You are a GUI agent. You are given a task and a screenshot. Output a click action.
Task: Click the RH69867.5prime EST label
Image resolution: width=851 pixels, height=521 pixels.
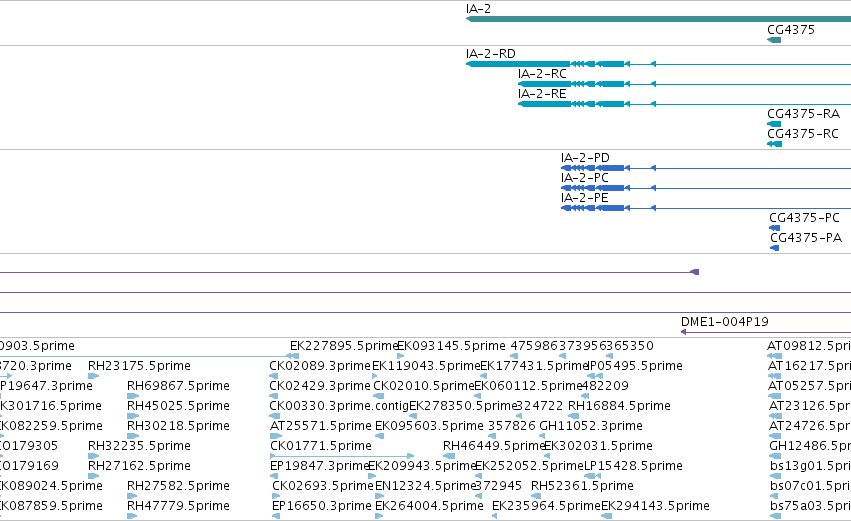[179, 386]
